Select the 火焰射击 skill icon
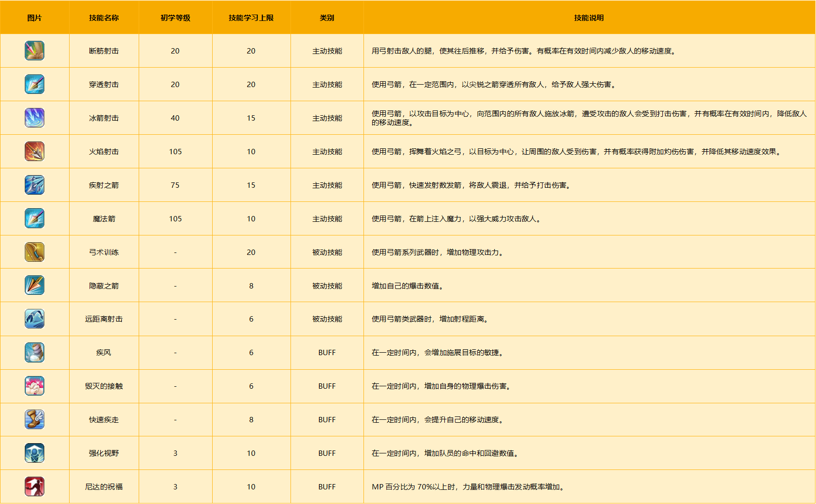 click(35, 151)
